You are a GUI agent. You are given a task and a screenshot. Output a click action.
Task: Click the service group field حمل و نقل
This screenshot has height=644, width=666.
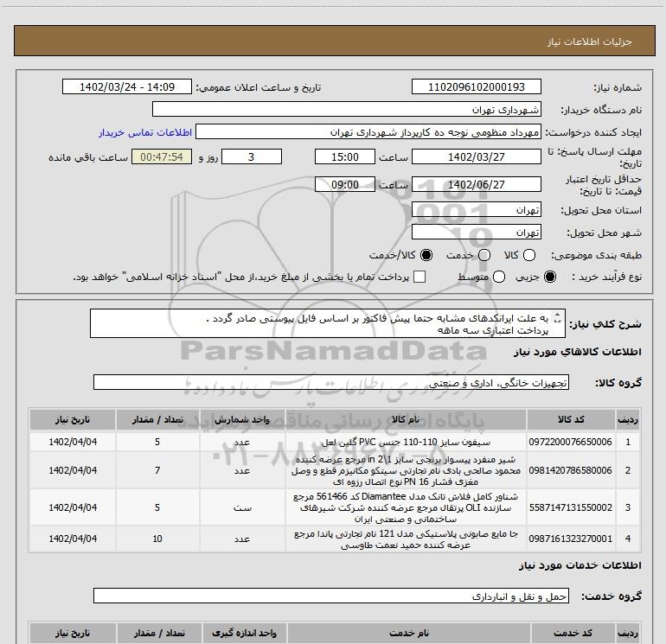point(331,596)
